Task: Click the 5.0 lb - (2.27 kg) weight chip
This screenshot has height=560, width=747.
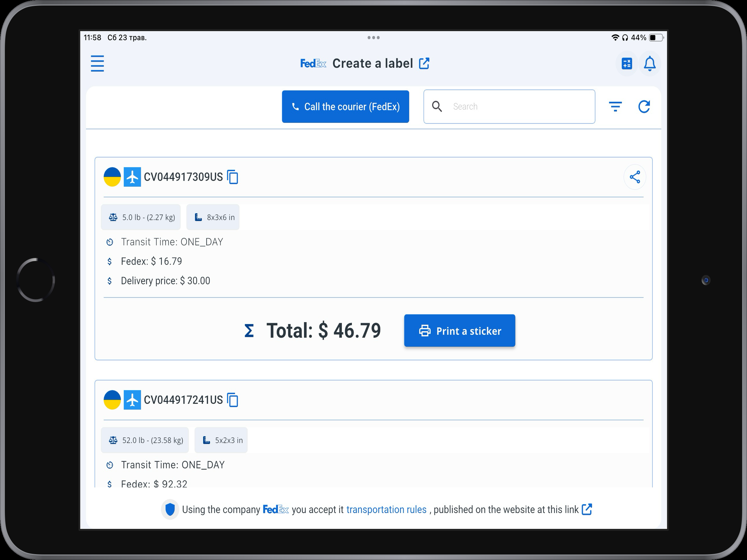Action: pos(141,217)
